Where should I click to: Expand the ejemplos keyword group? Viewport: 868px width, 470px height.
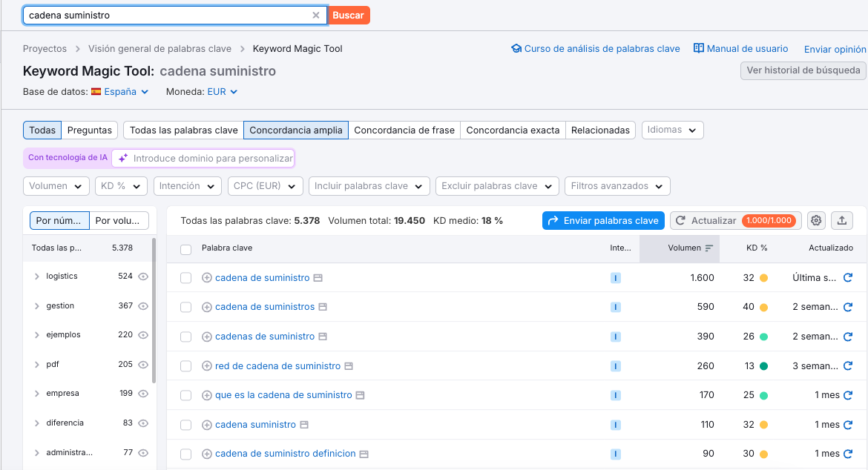[x=36, y=334]
